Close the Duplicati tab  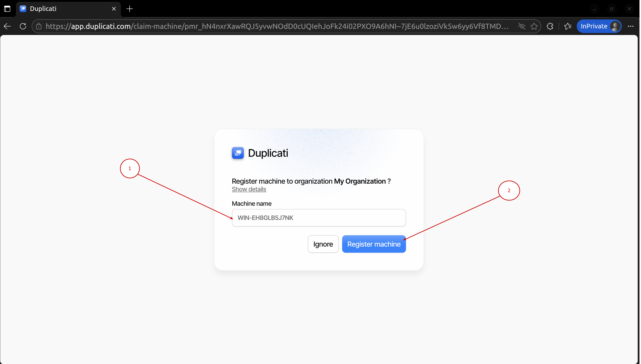[x=114, y=9]
